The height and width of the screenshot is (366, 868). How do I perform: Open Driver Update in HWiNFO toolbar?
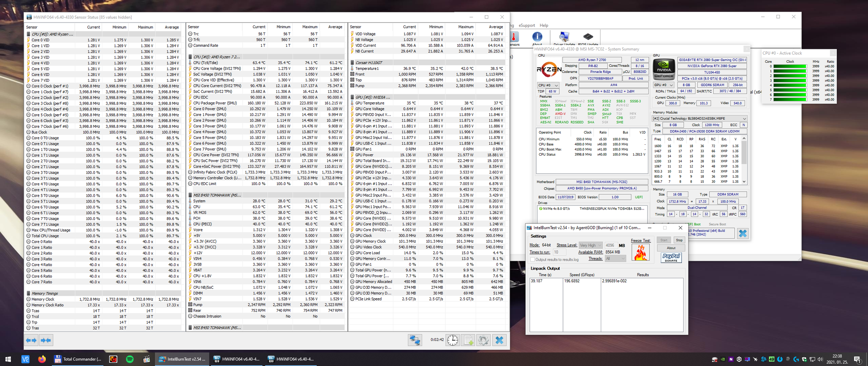tap(564, 38)
